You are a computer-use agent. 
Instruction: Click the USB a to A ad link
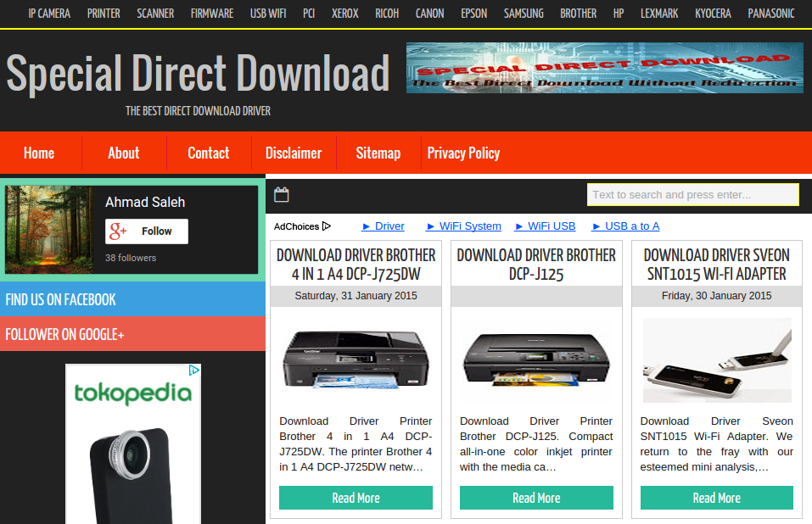click(625, 226)
